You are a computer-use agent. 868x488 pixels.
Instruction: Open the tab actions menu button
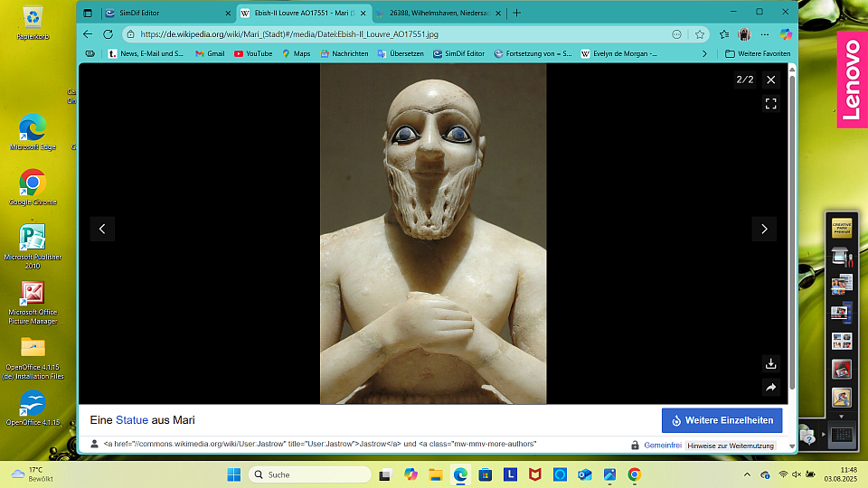[x=88, y=13]
